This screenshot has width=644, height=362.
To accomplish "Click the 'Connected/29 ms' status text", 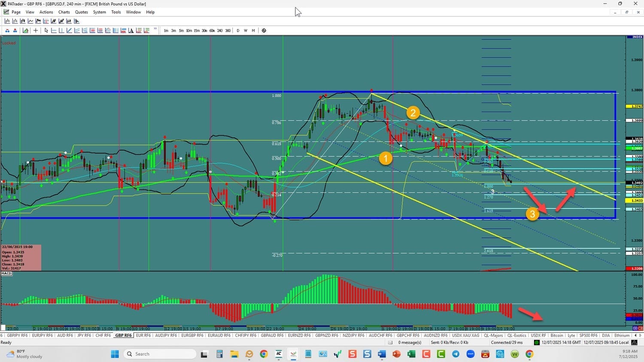I will click(507, 342).
